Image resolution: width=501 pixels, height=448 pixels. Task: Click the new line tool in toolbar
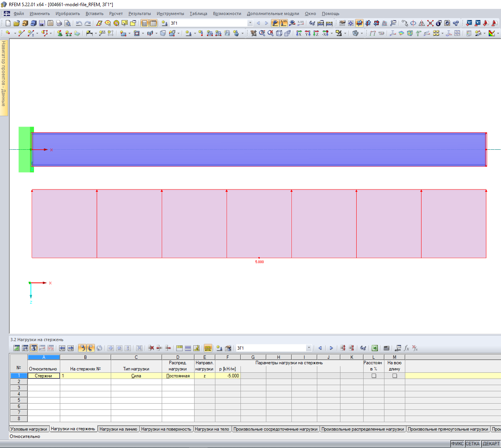point(21,33)
